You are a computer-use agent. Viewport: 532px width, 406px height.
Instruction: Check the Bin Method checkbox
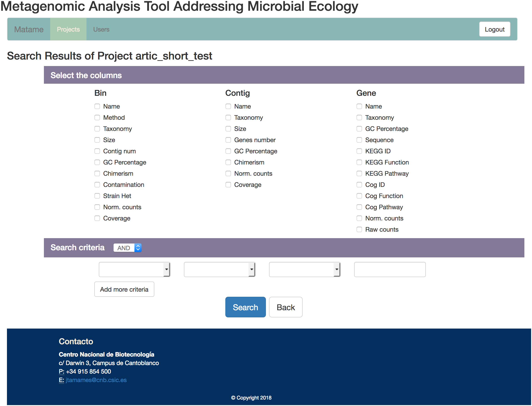click(x=97, y=118)
